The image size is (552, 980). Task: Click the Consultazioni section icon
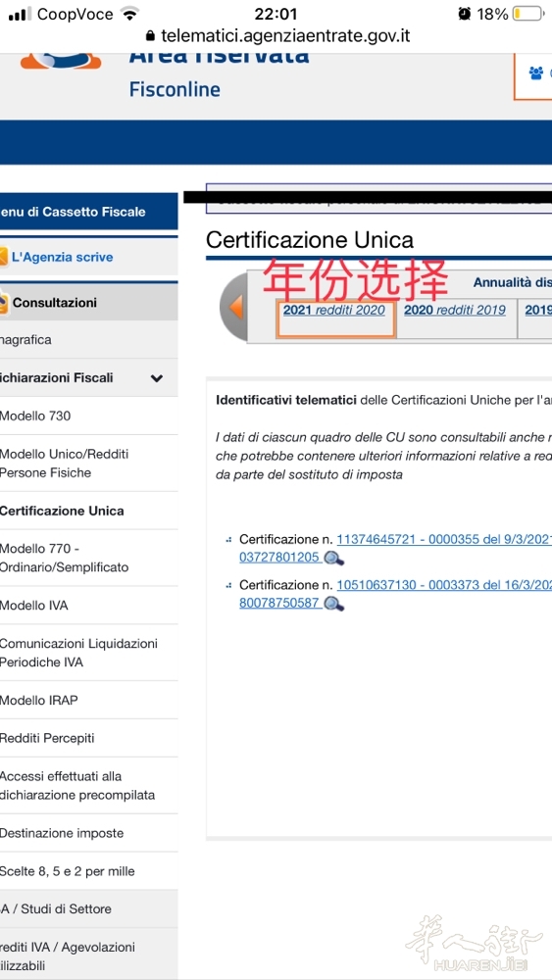click(4, 303)
